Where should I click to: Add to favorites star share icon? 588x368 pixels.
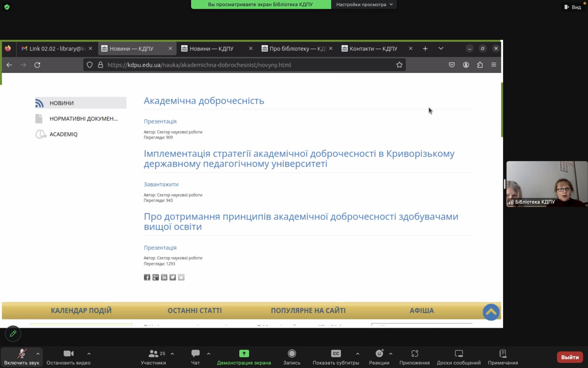click(181, 277)
